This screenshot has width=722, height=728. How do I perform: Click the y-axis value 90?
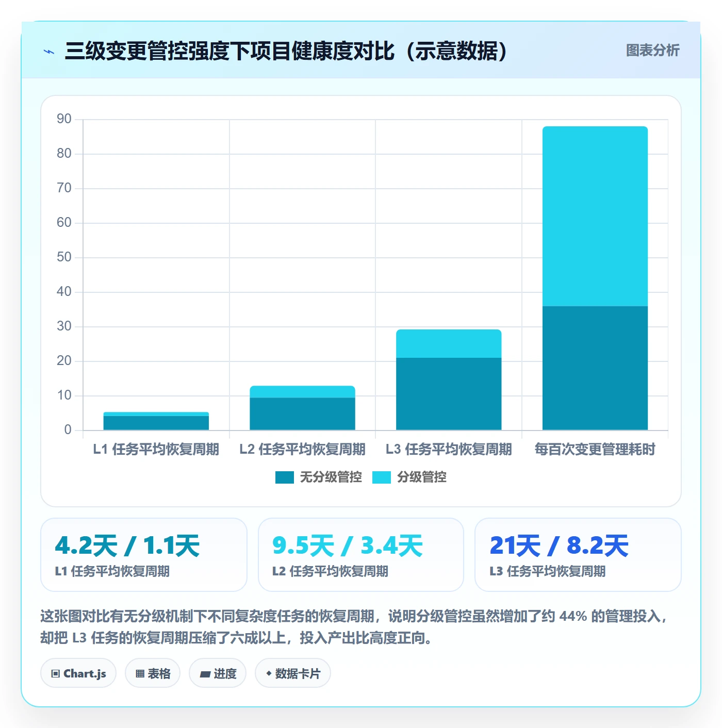pos(64,119)
